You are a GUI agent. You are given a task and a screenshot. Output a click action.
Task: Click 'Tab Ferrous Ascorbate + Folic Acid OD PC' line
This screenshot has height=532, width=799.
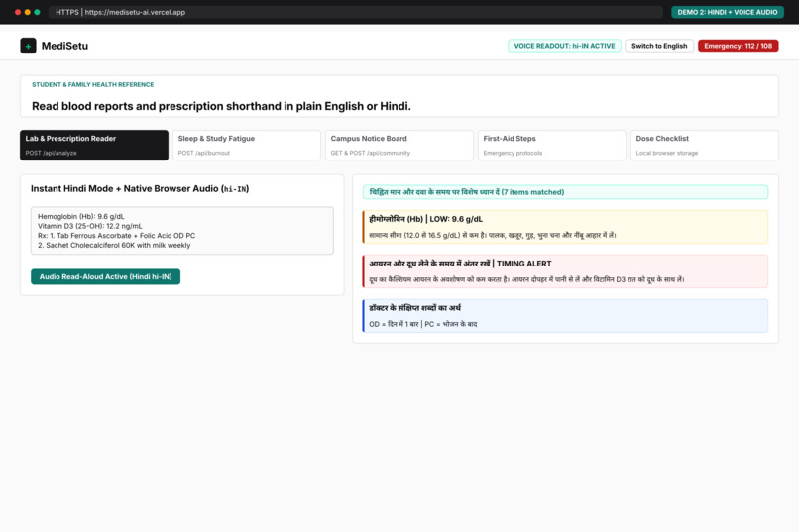click(116, 235)
